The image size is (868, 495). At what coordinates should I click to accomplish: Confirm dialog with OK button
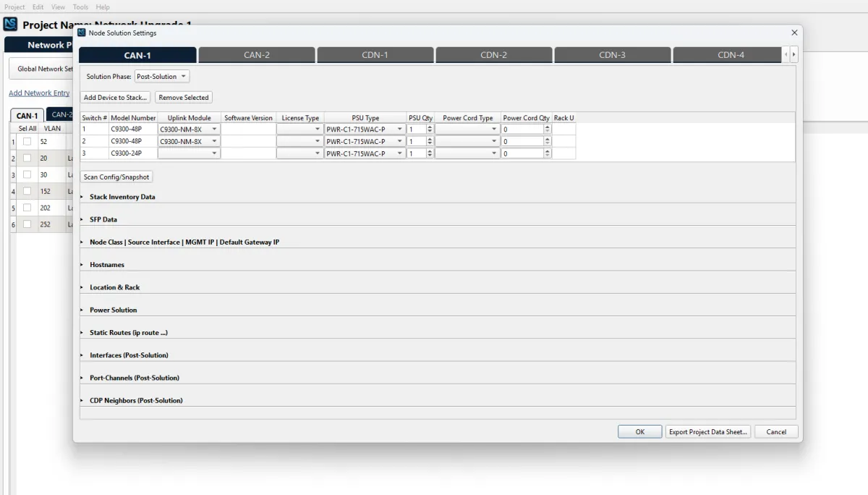[x=639, y=431]
